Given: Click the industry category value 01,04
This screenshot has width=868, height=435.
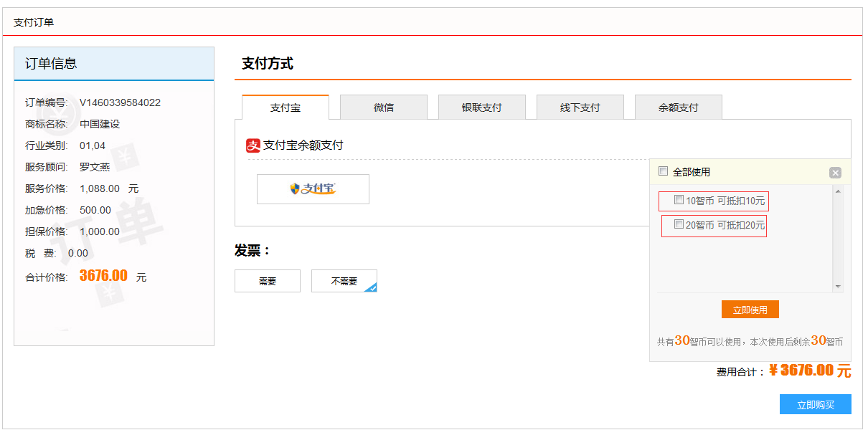Looking at the screenshot, I should click(93, 145).
